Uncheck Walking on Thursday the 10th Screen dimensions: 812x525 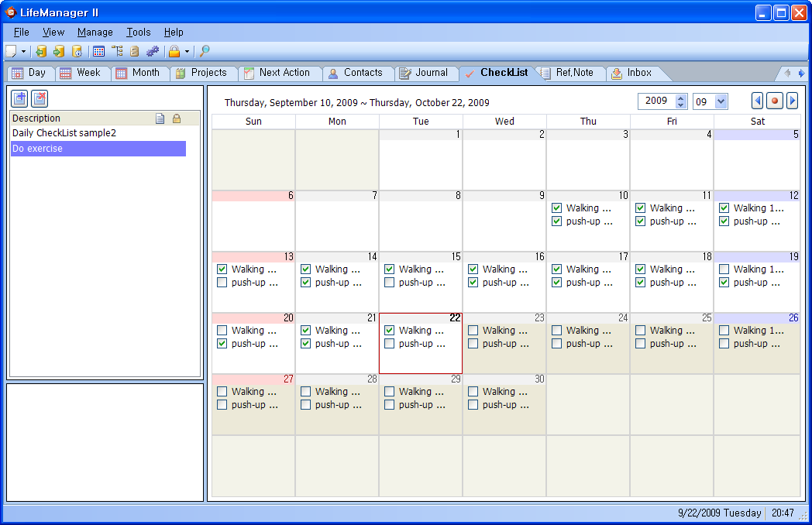pos(556,208)
